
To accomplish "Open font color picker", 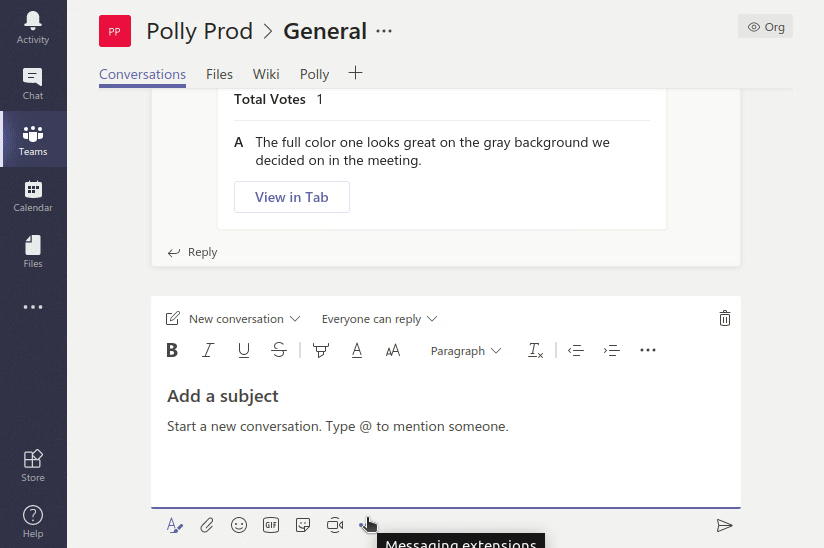I will pyautogui.click(x=357, y=350).
